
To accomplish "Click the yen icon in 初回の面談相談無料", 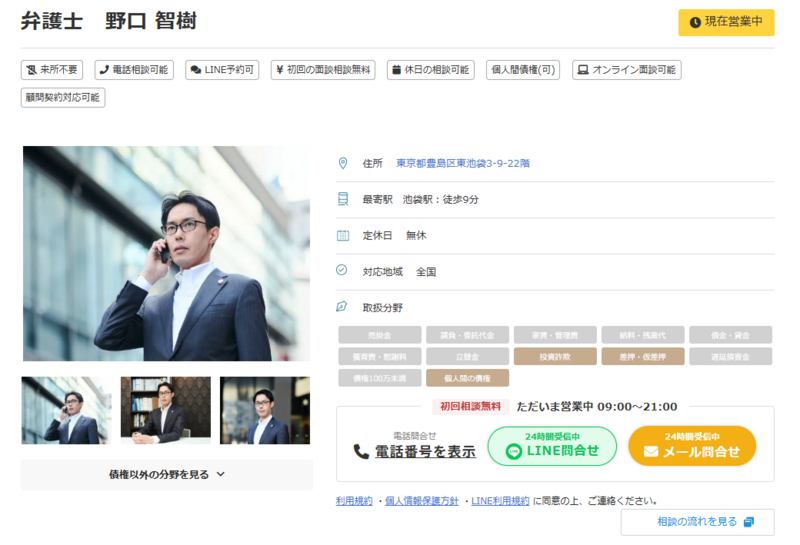I will [280, 70].
